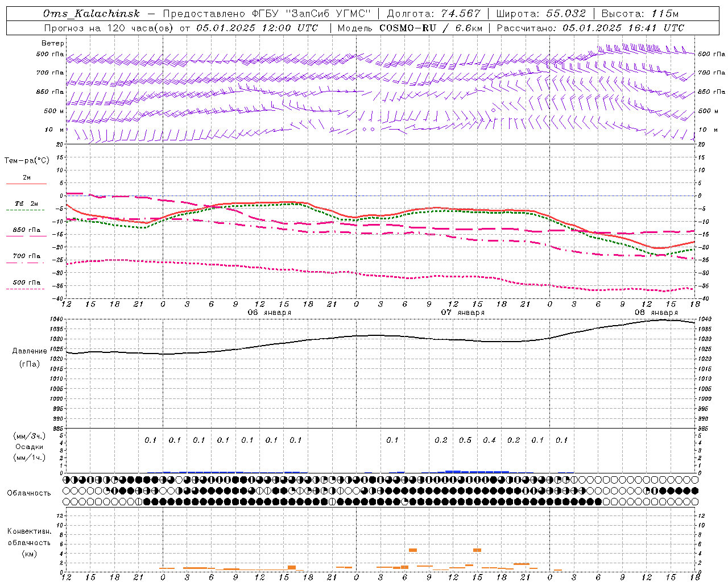This screenshot has width=728, height=582.
Task: Click the '500 гПа' temperature legend entry
Action: pyautogui.click(x=27, y=282)
